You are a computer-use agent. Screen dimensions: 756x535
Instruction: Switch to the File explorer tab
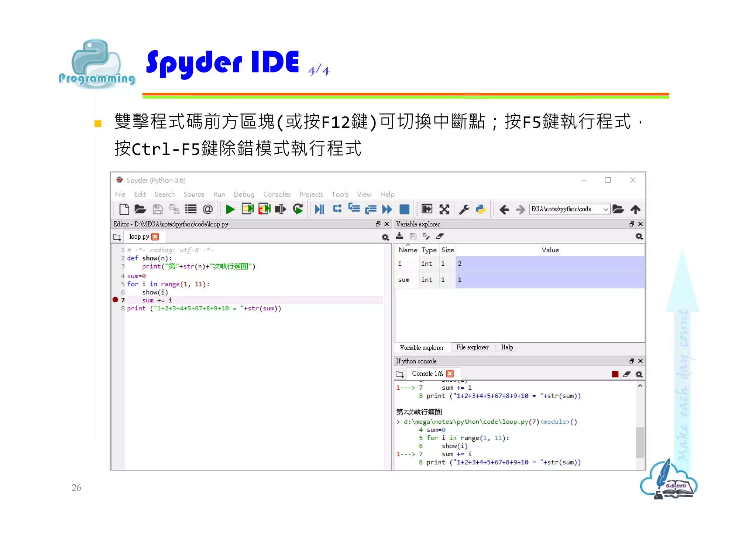(472, 347)
